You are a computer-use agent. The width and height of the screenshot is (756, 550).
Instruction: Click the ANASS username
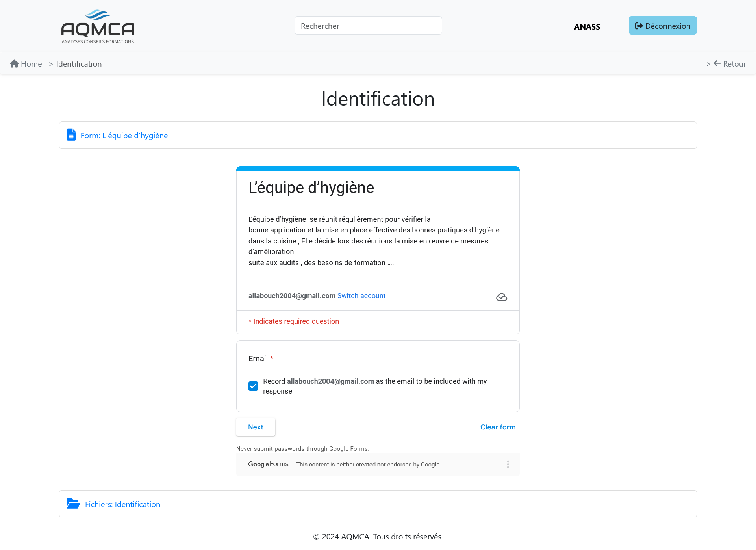587,27
